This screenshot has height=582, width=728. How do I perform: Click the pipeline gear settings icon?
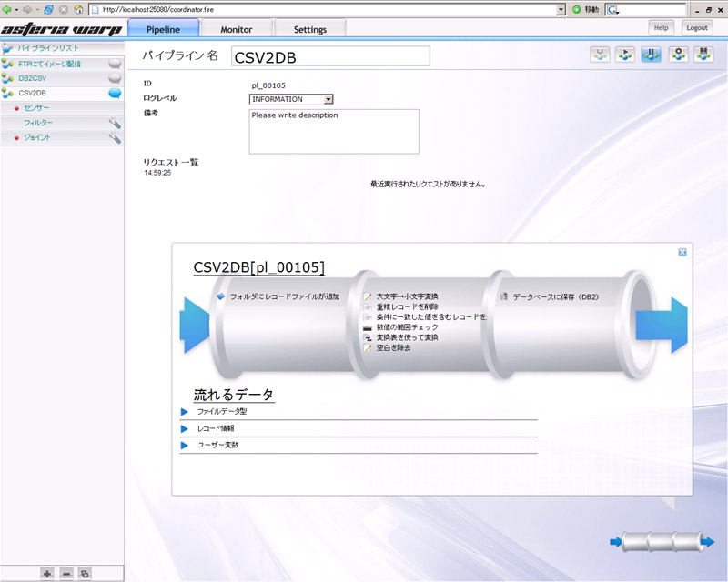678,55
